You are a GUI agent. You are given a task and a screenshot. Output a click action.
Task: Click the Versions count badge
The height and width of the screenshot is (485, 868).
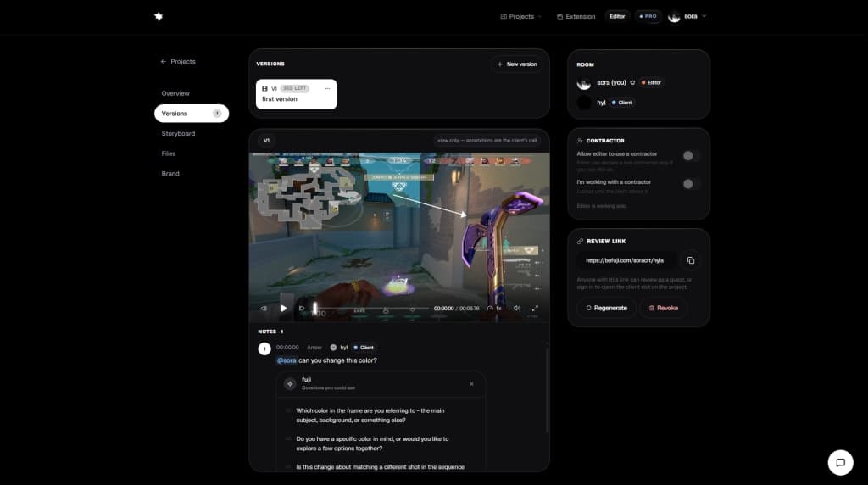(217, 114)
